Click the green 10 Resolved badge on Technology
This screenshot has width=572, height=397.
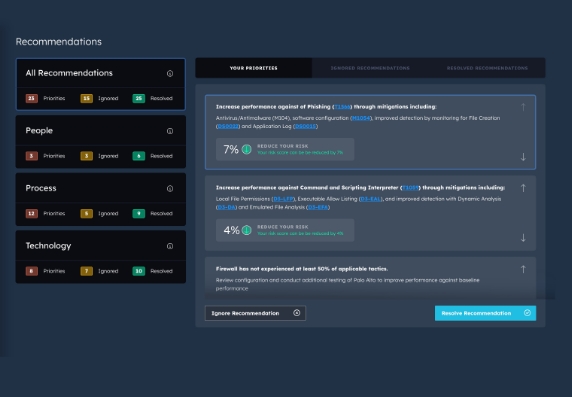[139, 271]
